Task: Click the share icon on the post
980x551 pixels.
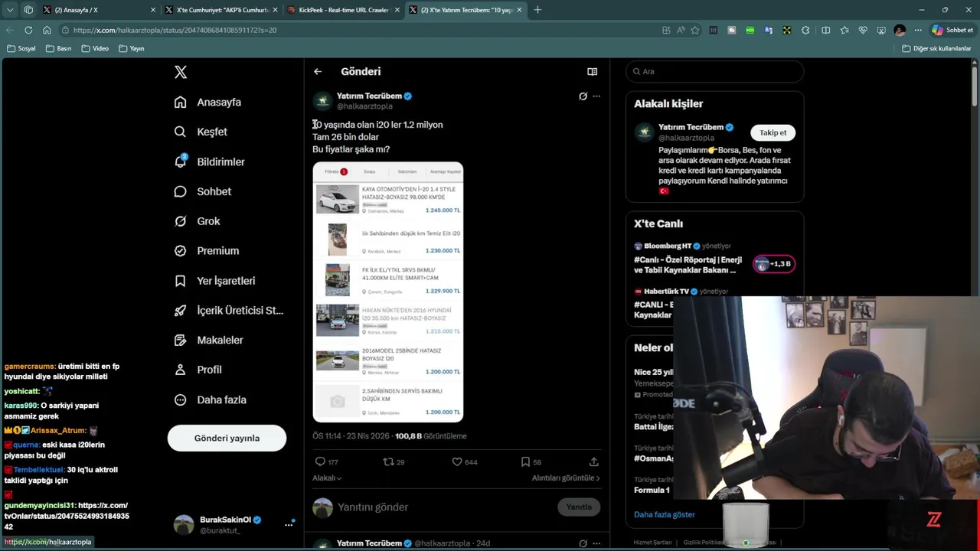Action: point(593,461)
